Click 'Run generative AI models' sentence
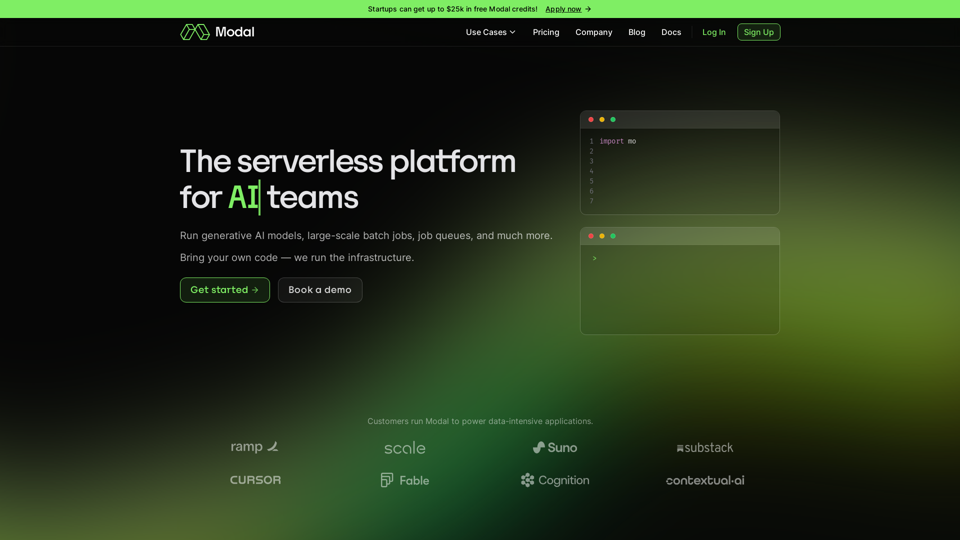 (366, 236)
